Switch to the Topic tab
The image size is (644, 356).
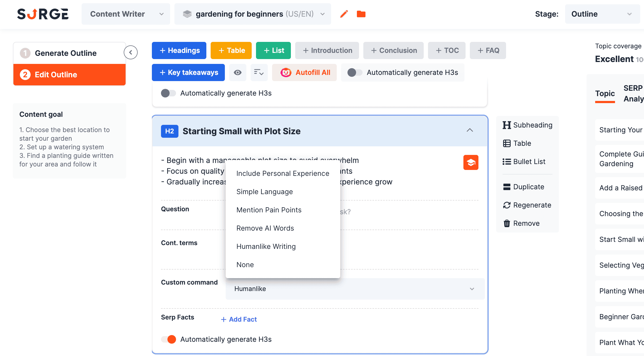[605, 93]
